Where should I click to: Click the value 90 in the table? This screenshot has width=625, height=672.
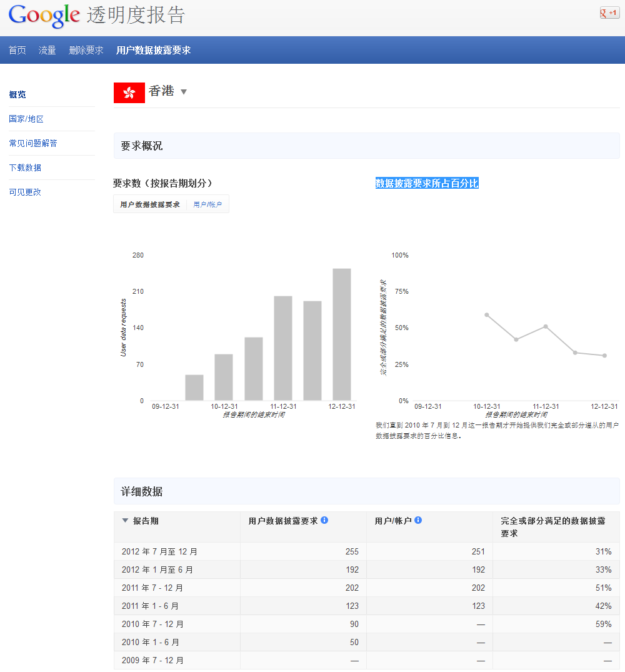tap(354, 624)
